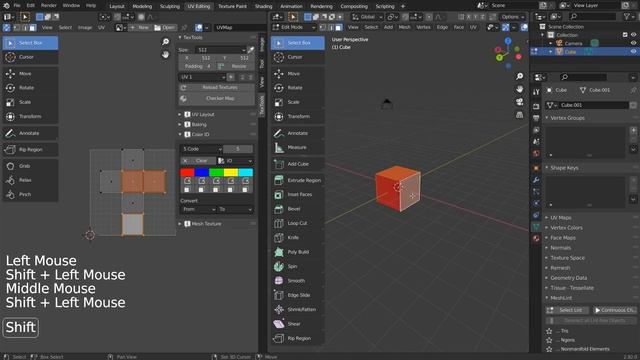Toggle Camera visibility eye in outliner

633,43
